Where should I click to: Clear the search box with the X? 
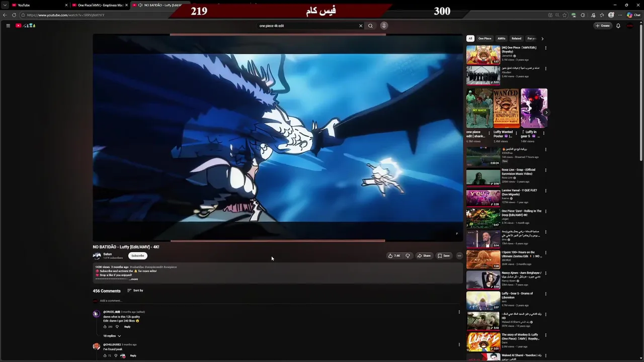360,26
